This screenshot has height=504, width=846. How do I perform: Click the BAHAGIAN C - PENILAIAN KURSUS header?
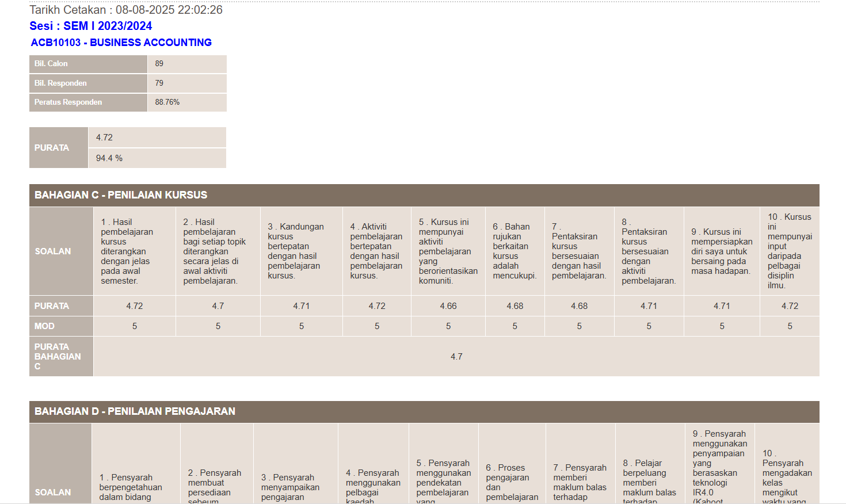pyautogui.click(x=424, y=195)
